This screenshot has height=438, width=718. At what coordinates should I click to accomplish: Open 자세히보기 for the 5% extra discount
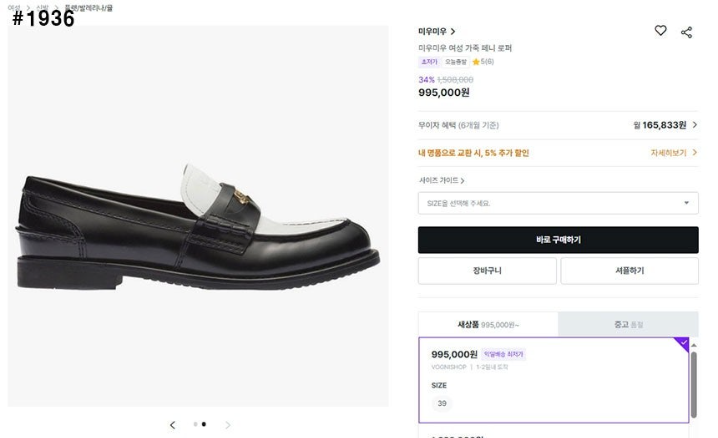673,152
